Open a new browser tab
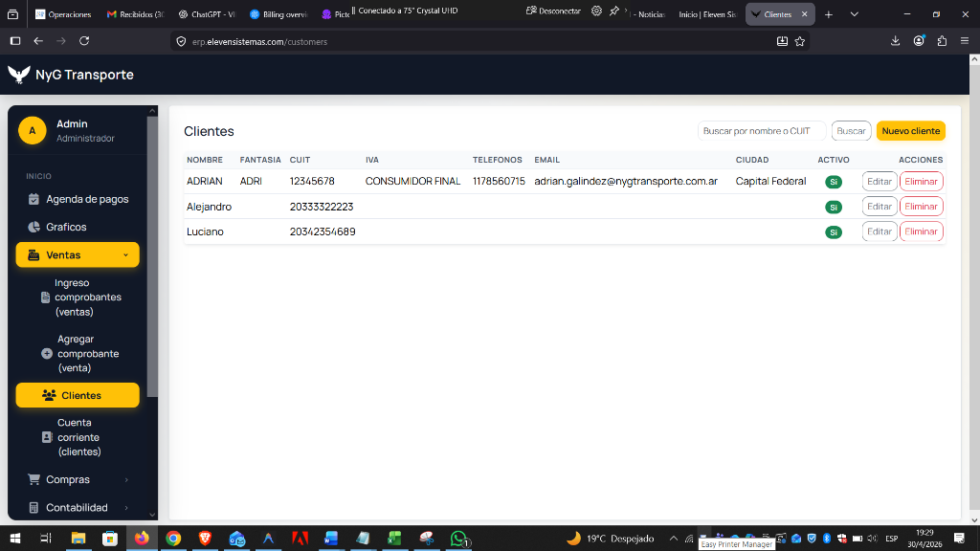This screenshot has height=551, width=980. tap(829, 14)
